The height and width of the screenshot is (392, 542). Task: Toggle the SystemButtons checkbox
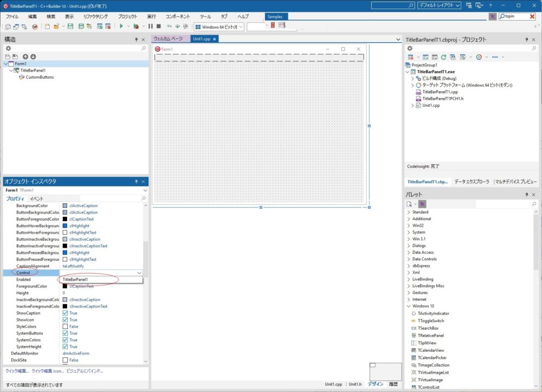click(x=65, y=333)
